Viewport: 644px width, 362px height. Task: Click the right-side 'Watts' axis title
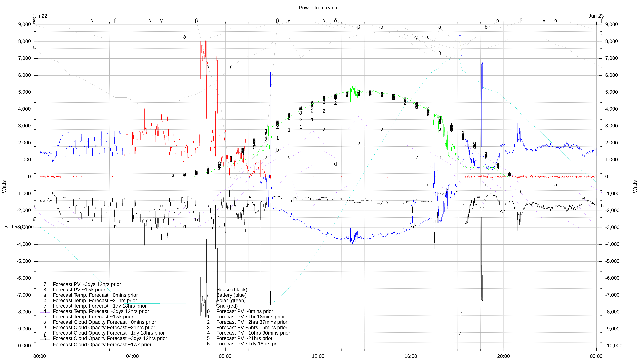pyautogui.click(x=635, y=187)
